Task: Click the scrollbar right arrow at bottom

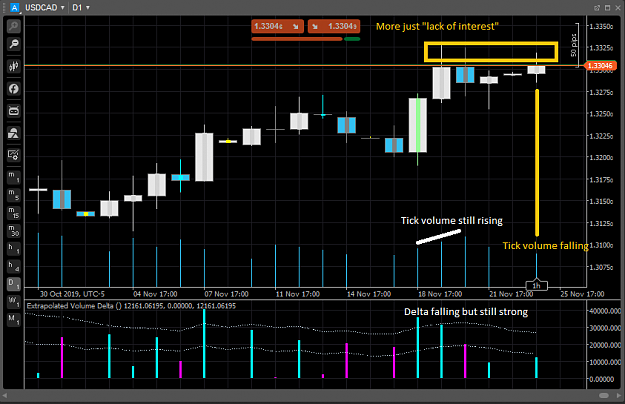Action: [619, 396]
